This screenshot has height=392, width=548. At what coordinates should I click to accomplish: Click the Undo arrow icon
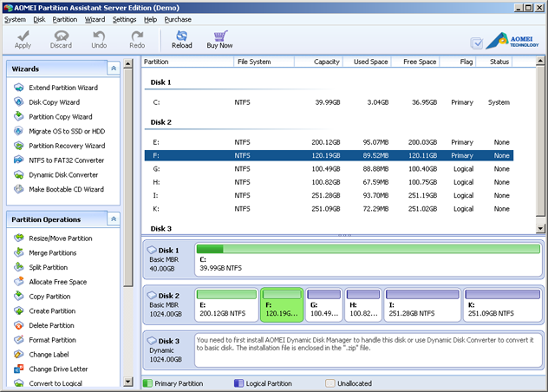click(x=99, y=36)
